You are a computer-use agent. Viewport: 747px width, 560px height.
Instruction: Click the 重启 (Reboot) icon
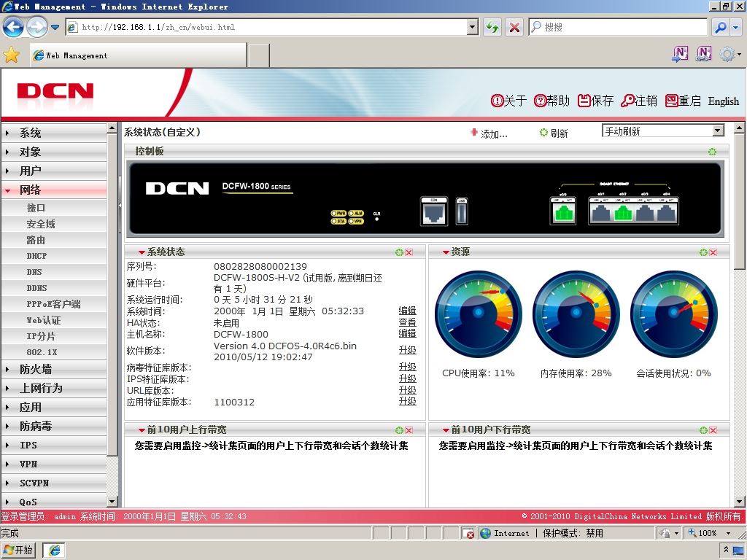671,101
